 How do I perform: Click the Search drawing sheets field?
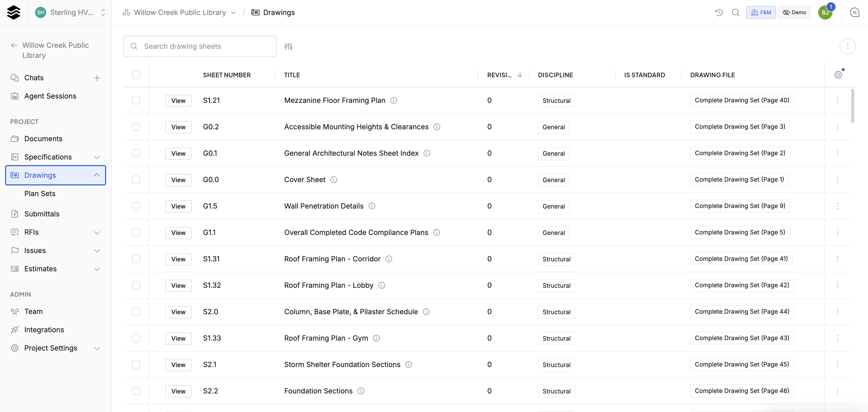point(200,46)
